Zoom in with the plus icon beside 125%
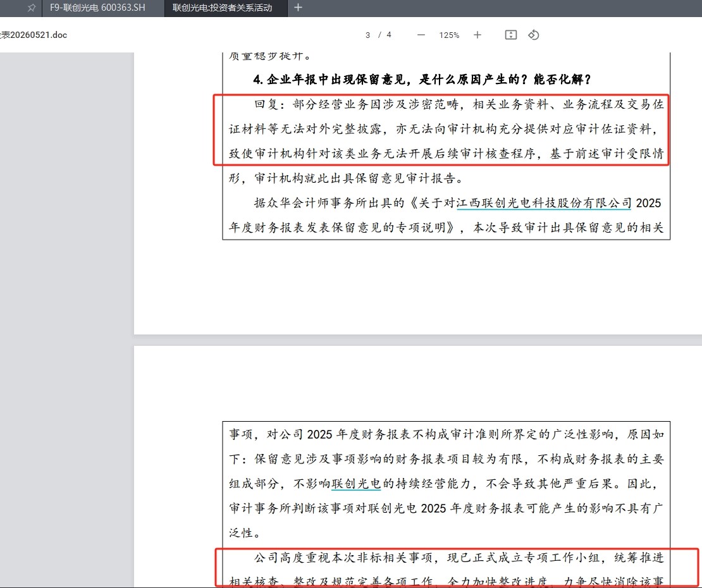The image size is (702, 588). pyautogui.click(x=477, y=35)
